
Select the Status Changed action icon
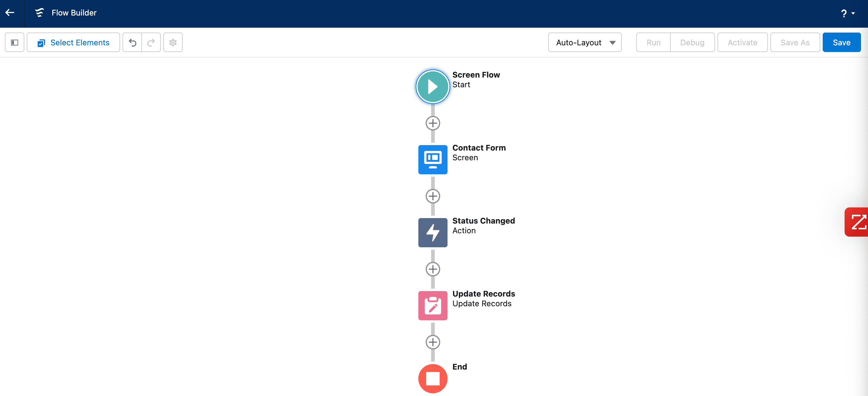[433, 233]
